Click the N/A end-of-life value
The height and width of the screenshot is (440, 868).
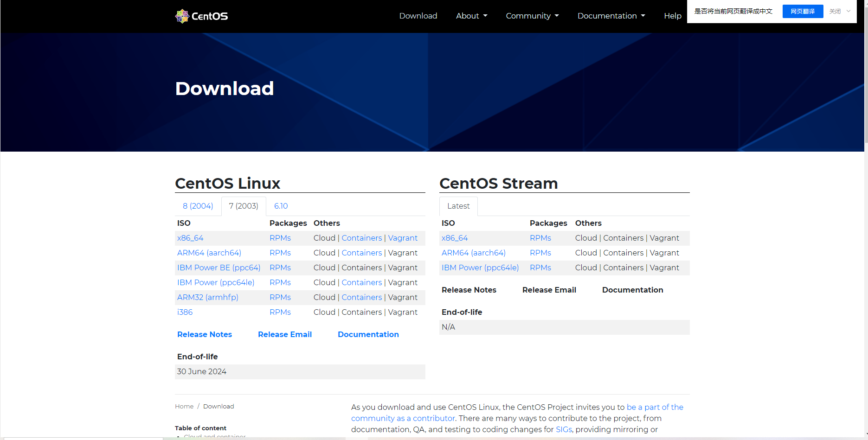448,327
